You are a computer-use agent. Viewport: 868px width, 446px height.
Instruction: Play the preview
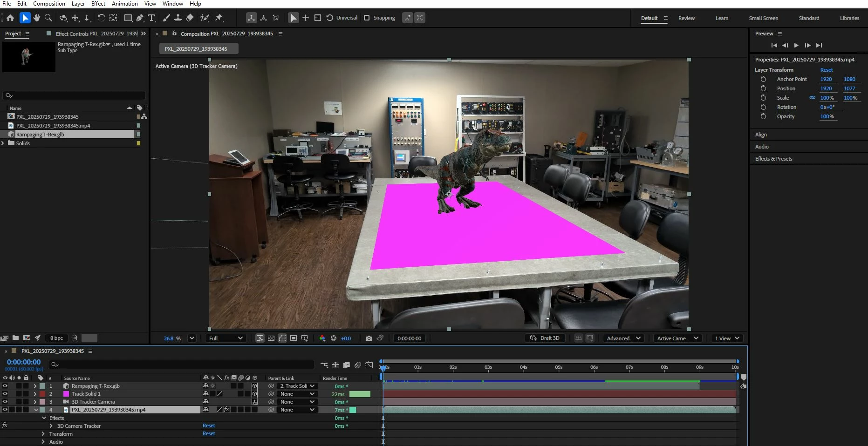796,45
